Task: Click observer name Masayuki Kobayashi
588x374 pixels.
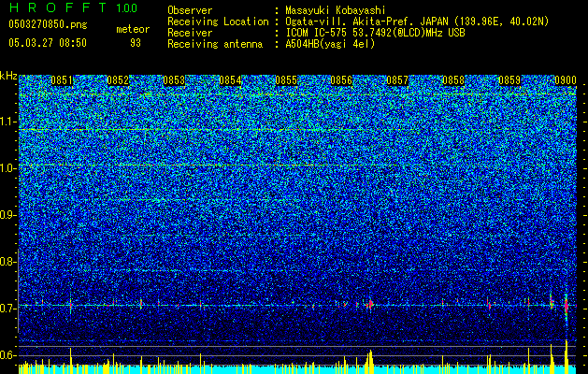Action: tap(336, 10)
